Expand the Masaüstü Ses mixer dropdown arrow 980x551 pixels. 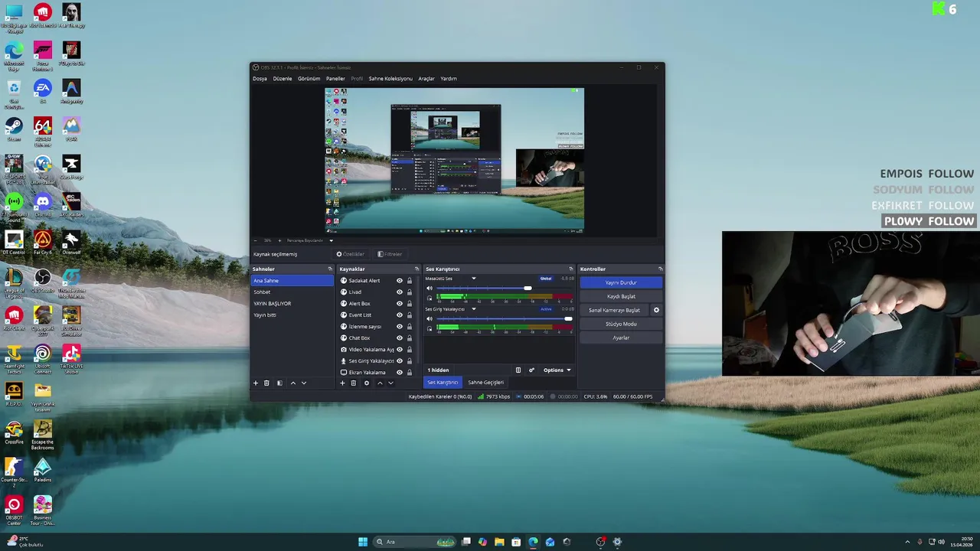(473, 279)
